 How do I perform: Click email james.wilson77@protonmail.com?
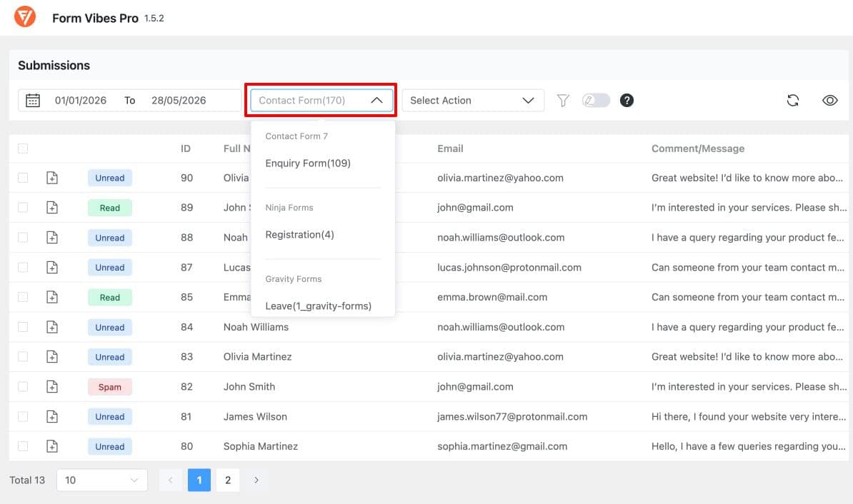pyautogui.click(x=512, y=416)
